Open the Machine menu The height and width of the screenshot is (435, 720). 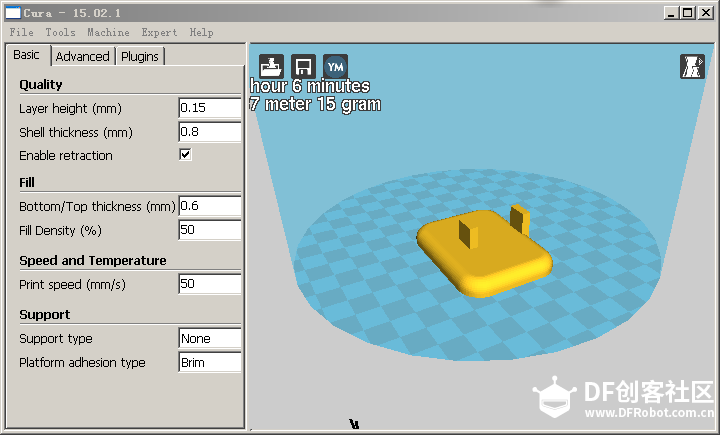click(x=108, y=32)
